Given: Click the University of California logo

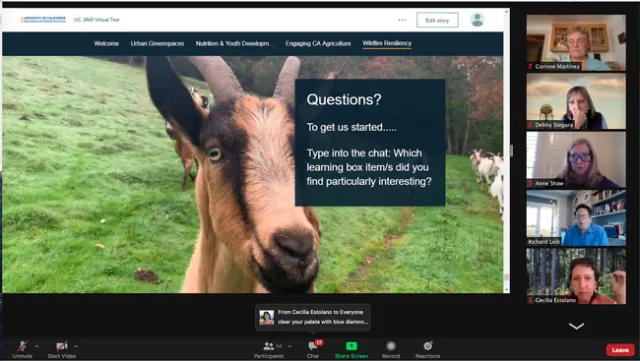Looking at the screenshot, I should tap(43, 20).
